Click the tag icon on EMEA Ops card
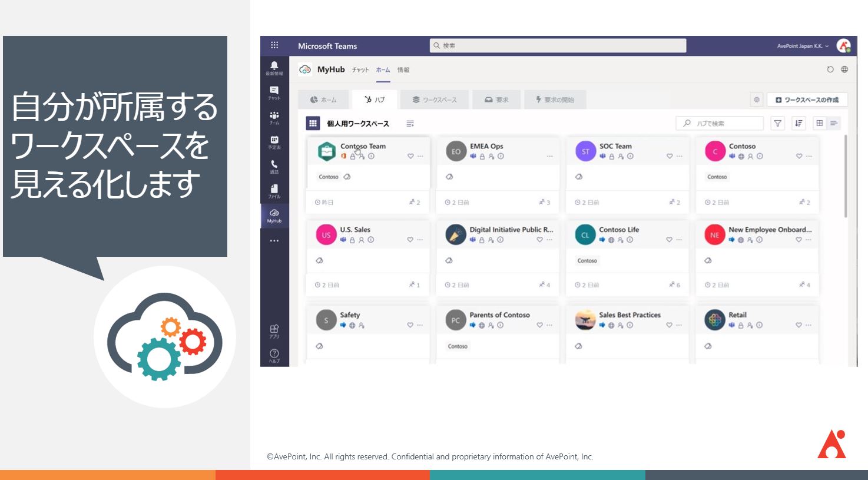 pyautogui.click(x=449, y=177)
